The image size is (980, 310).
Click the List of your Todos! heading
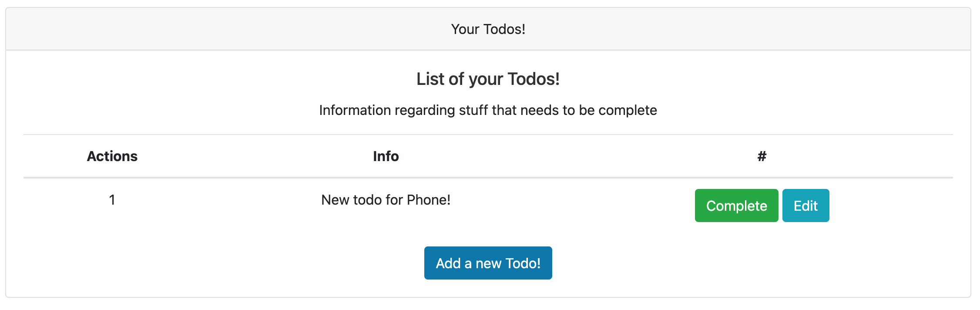(x=488, y=79)
